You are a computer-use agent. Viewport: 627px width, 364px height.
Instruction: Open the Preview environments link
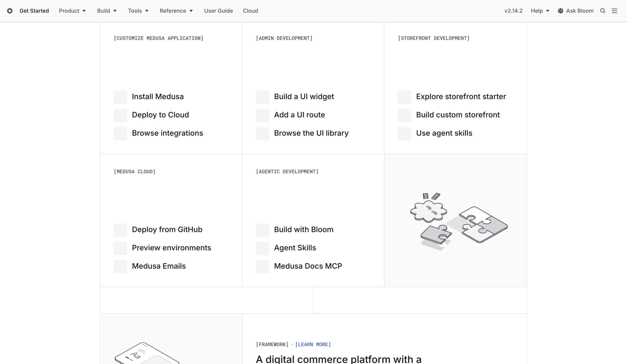[x=171, y=248]
